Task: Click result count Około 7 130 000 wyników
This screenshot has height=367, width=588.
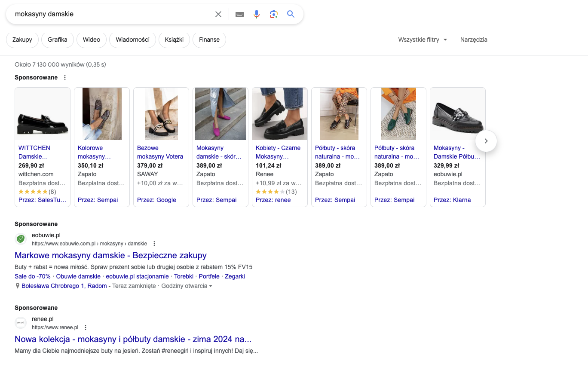Action: (60, 64)
